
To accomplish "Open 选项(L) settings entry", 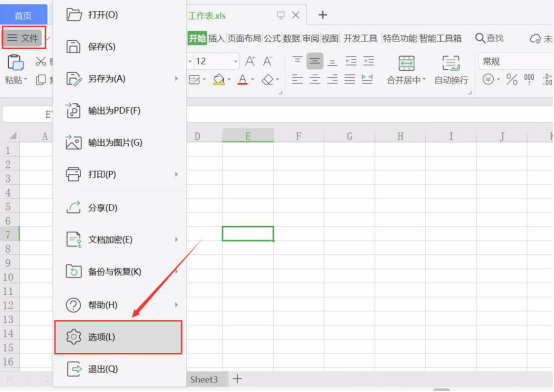I will point(118,337).
